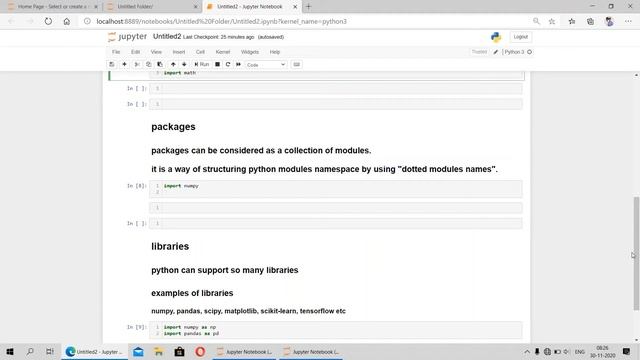The image size is (640, 360).
Task: Open the Help menu
Action: pyautogui.click(x=275, y=52)
